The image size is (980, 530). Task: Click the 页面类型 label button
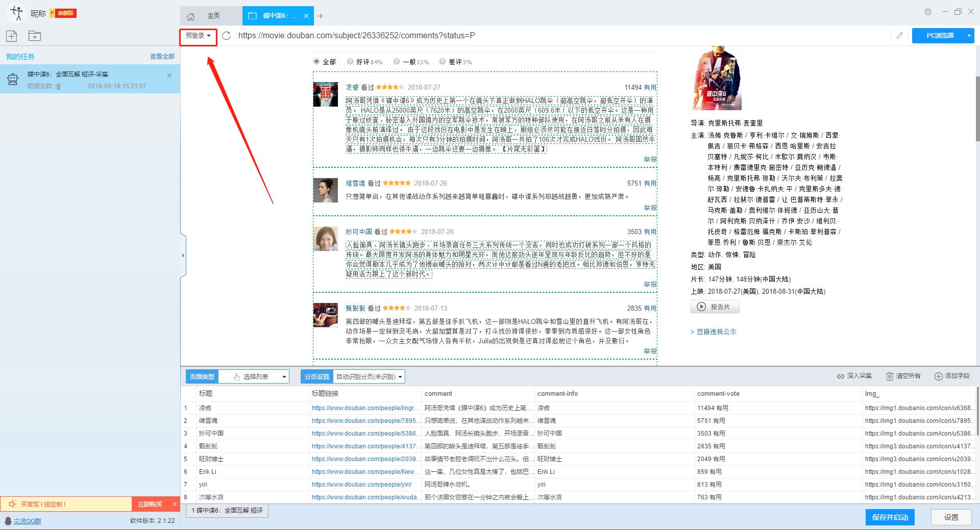202,377
